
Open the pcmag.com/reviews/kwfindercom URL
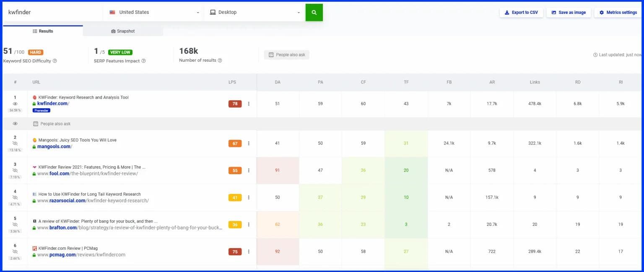(x=81, y=255)
